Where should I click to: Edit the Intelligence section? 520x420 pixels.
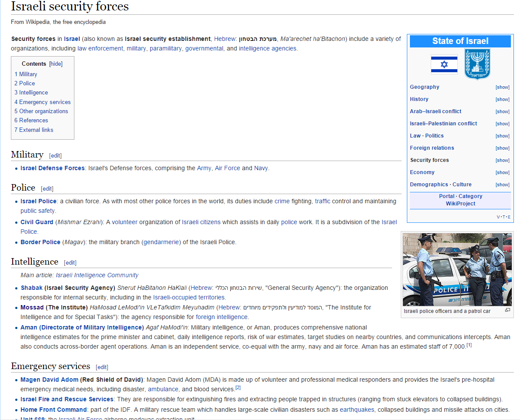[x=70, y=263]
